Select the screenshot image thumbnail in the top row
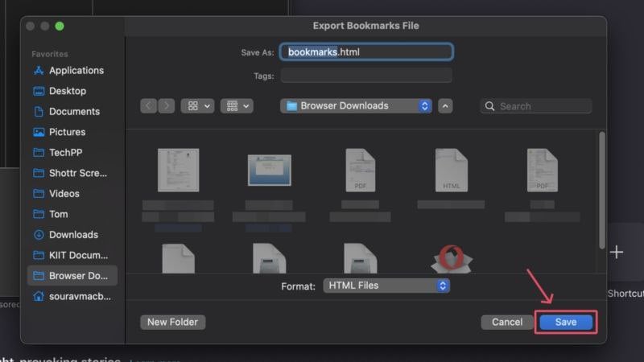This screenshot has height=362, width=644. point(270,171)
